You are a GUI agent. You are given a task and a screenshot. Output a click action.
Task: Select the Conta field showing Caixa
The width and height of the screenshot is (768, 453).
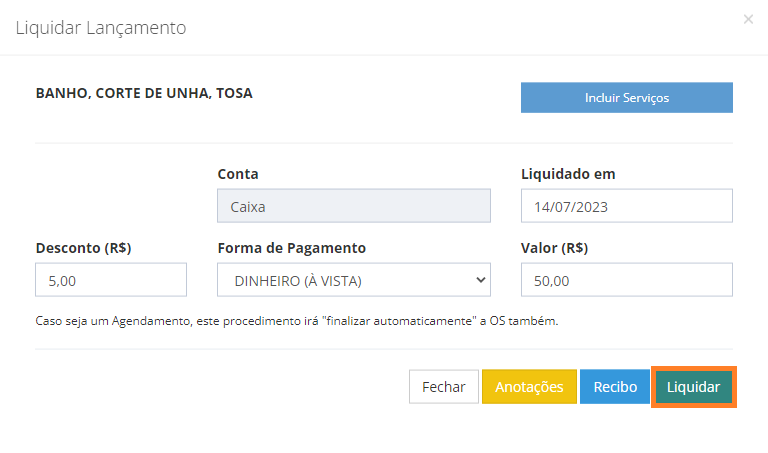[354, 206]
